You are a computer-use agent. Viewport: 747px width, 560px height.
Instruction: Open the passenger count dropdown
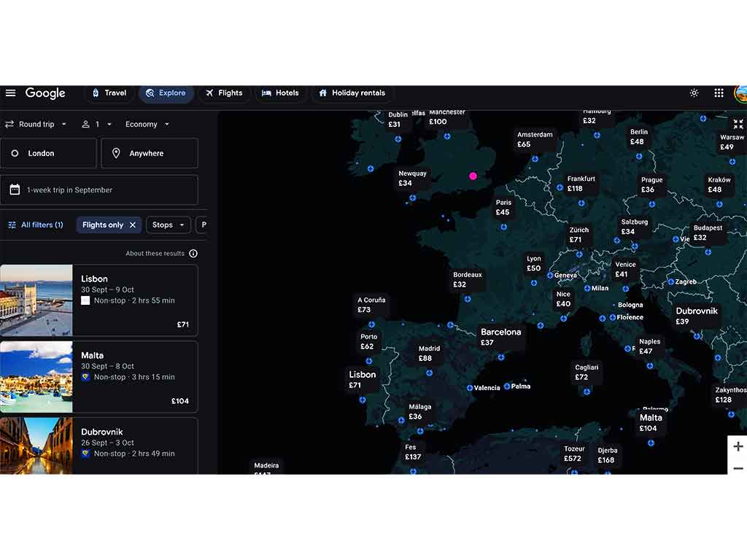[97, 124]
